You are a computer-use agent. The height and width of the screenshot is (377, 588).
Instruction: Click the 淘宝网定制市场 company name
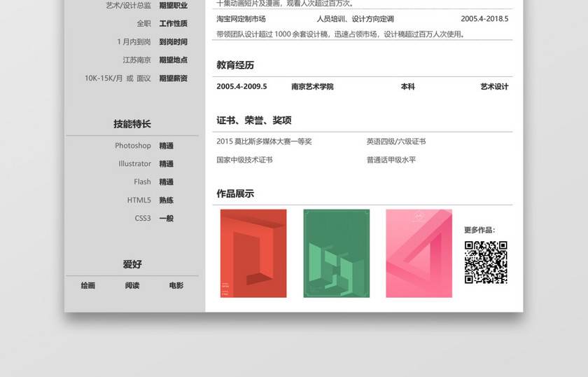pyautogui.click(x=241, y=19)
